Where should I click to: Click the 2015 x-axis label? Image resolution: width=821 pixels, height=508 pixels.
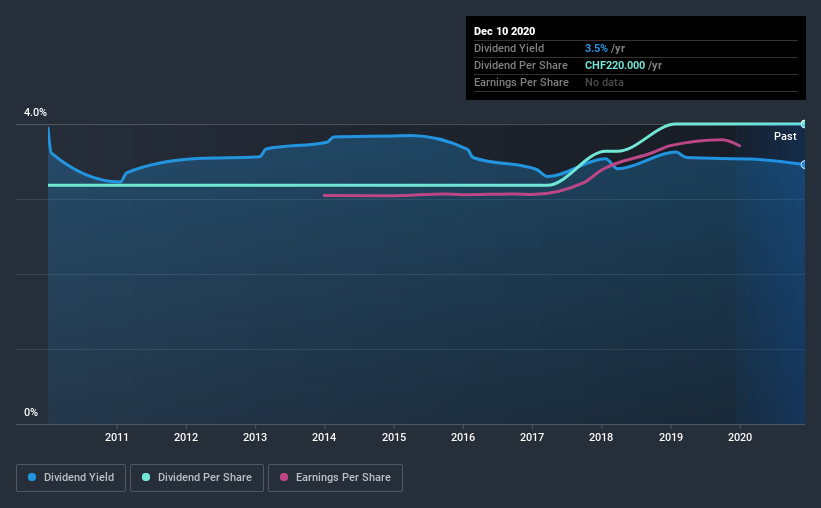click(x=394, y=437)
